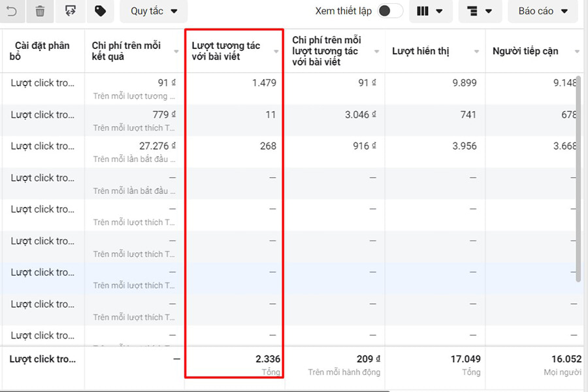This screenshot has height=392, width=588.
Task: Open the columns layout icon menu
Action: coord(430,11)
